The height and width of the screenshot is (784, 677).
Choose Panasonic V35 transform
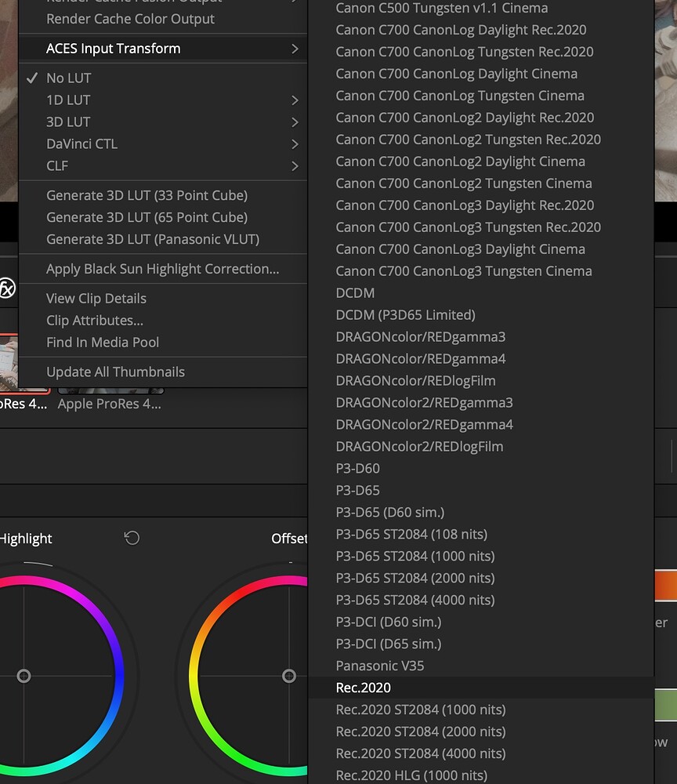pyautogui.click(x=380, y=666)
